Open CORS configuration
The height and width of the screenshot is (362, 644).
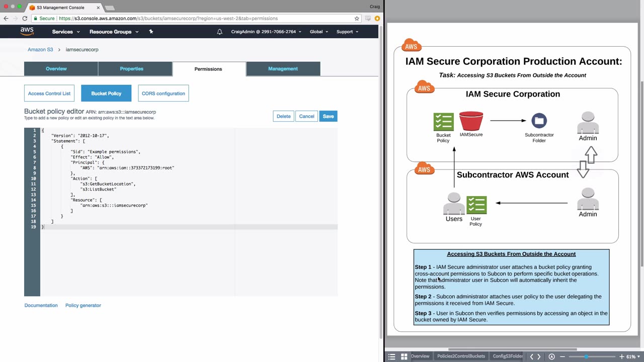[x=164, y=94]
